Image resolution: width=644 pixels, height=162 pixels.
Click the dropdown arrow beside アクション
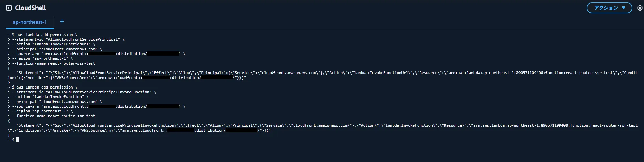click(x=624, y=8)
